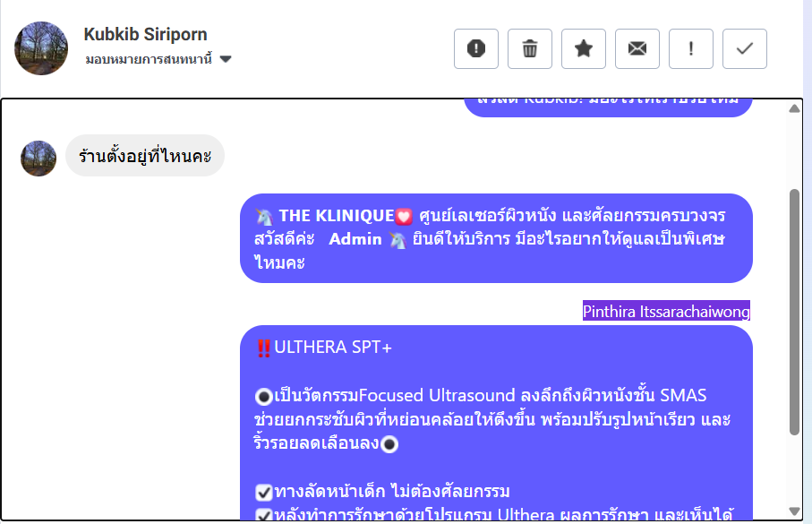Screen dimensions: 812x524
Task: Click the Pinthira Itssarachaiwong sender label
Action: click(x=666, y=311)
